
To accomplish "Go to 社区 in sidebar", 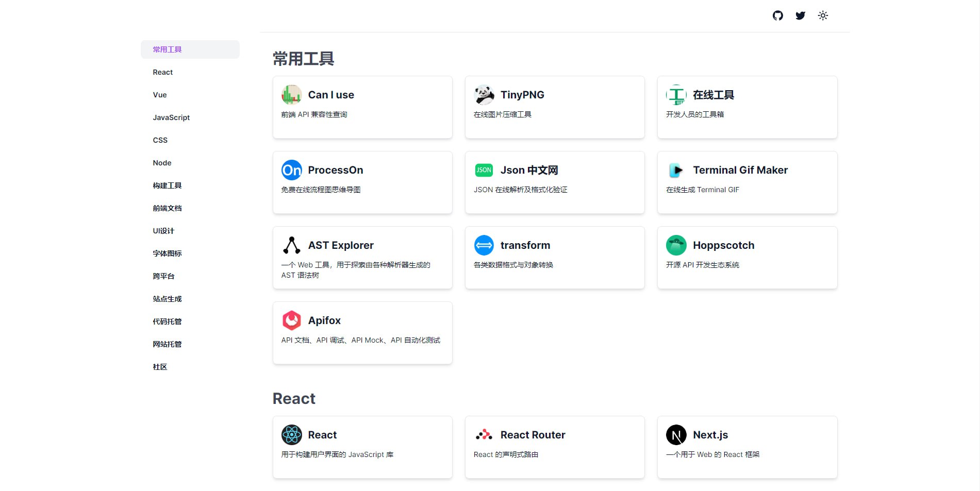I will point(190,367).
